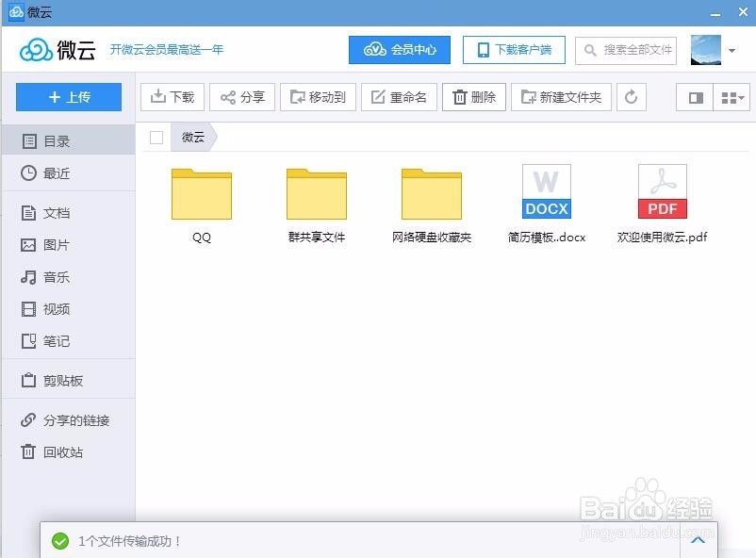Click the 微云 breadcrumb path item
756x558 pixels.
click(x=193, y=138)
